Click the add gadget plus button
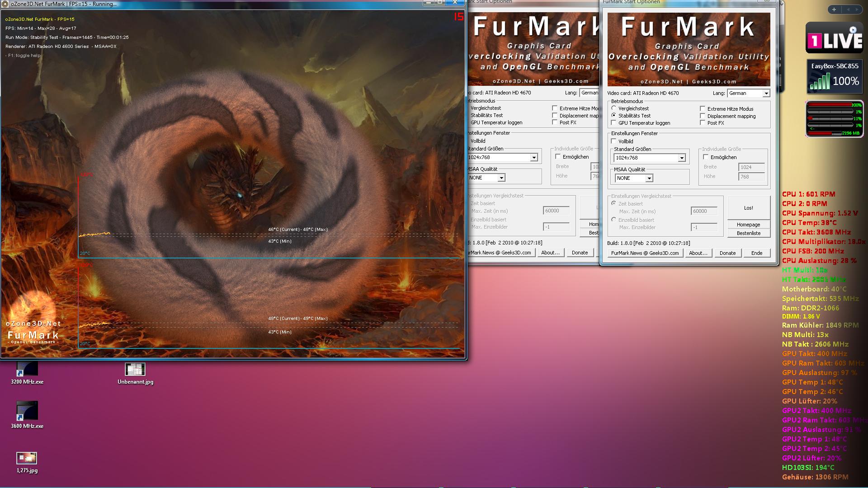The image size is (868, 488). coord(834,9)
